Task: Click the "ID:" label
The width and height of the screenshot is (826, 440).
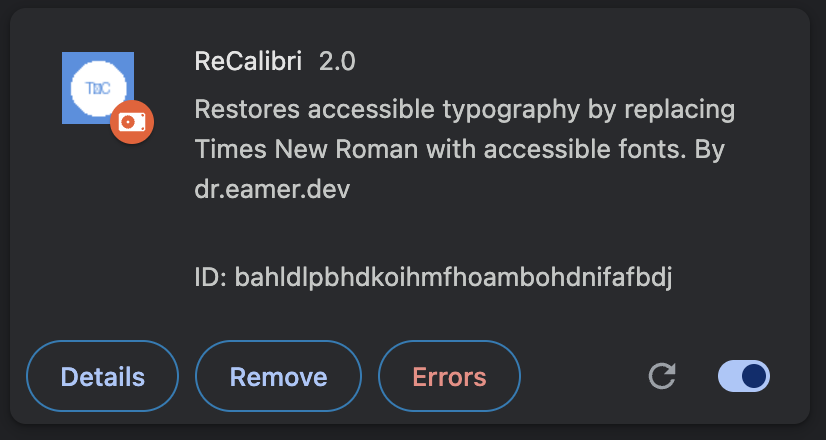Action: click(210, 277)
